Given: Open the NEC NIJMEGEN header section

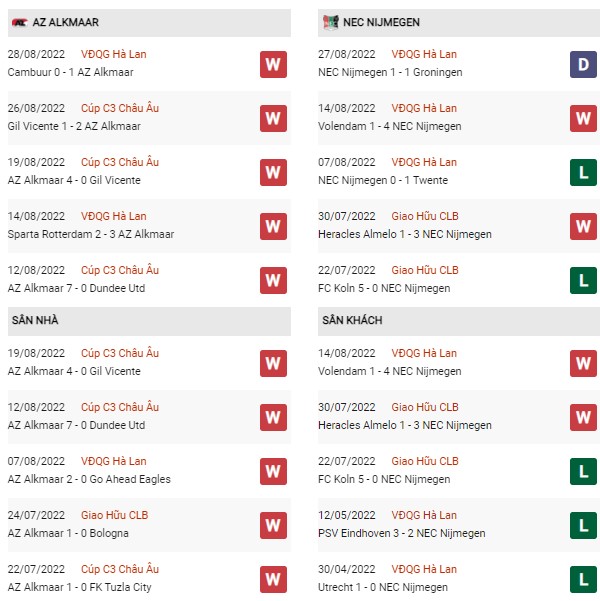Looking at the screenshot, I should coord(459,23).
